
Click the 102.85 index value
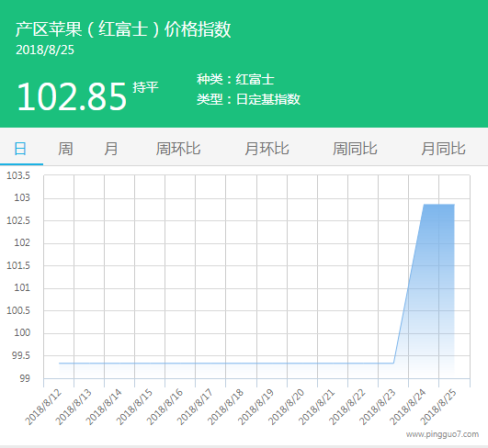coord(72,96)
